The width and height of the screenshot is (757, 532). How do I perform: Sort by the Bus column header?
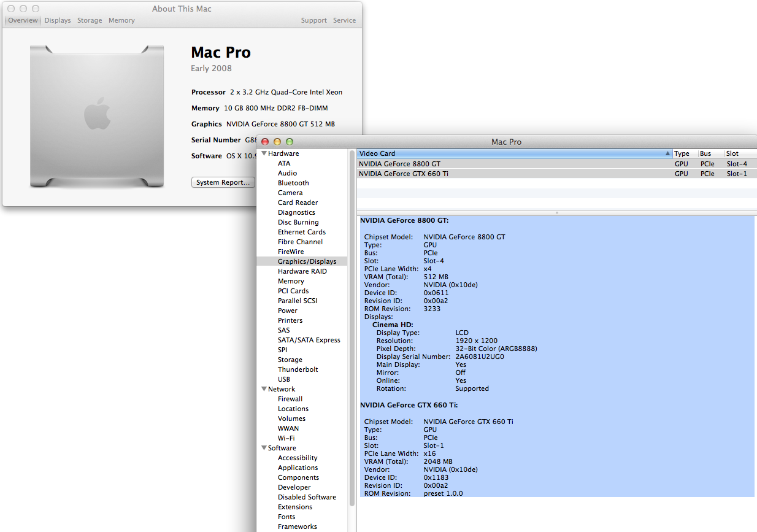tap(710, 153)
